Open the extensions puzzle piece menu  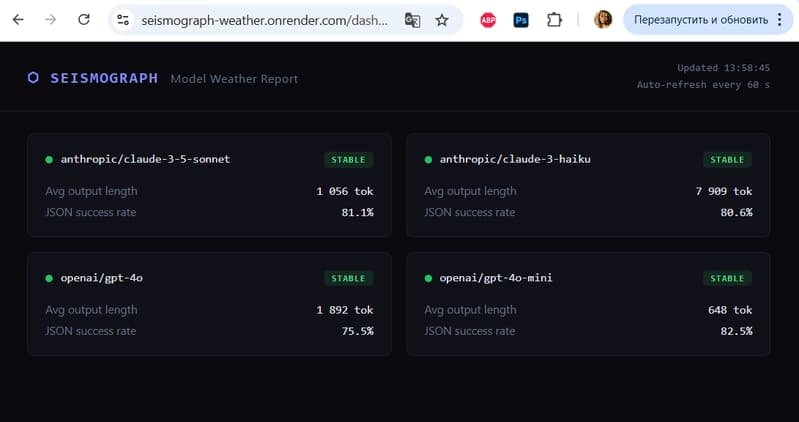(x=554, y=20)
